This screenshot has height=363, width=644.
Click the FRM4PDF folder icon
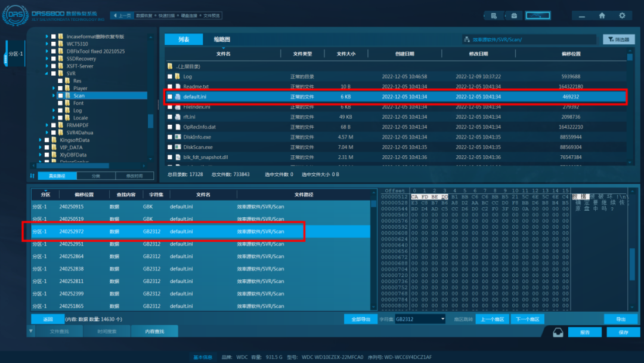pyautogui.click(x=61, y=125)
